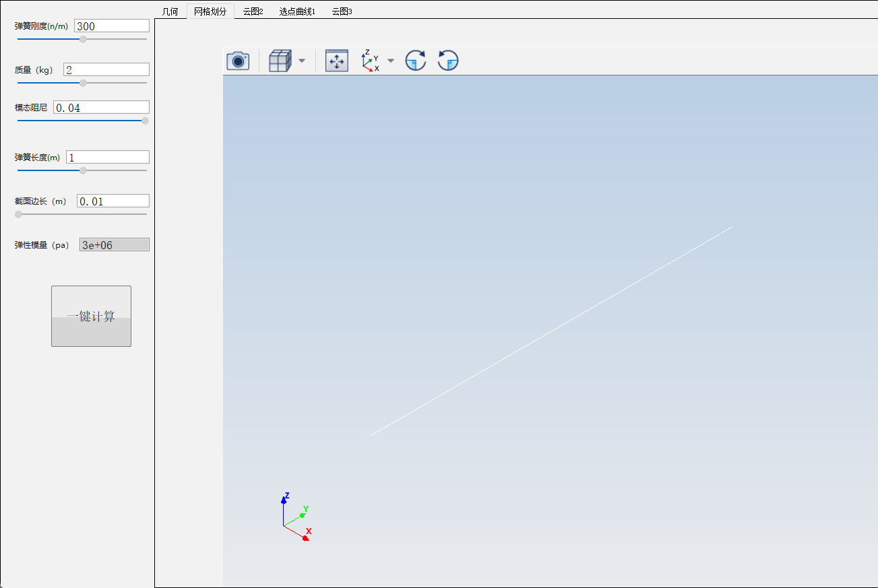The height and width of the screenshot is (588, 878).
Task: Take a snapshot with the camera icon
Action: (x=238, y=61)
